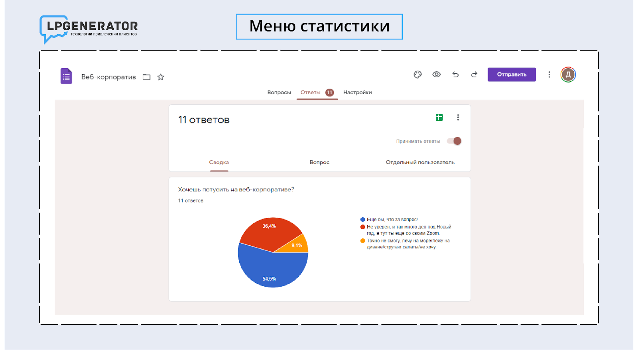Click the LPGENERATOR logo
This screenshot has width=638, height=364.
pyautogui.click(x=89, y=29)
